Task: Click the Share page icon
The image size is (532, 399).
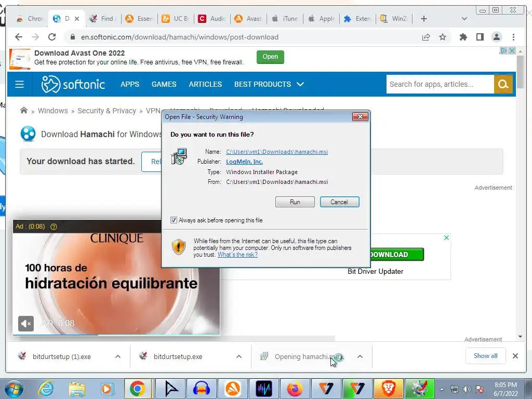Action: coord(426,37)
